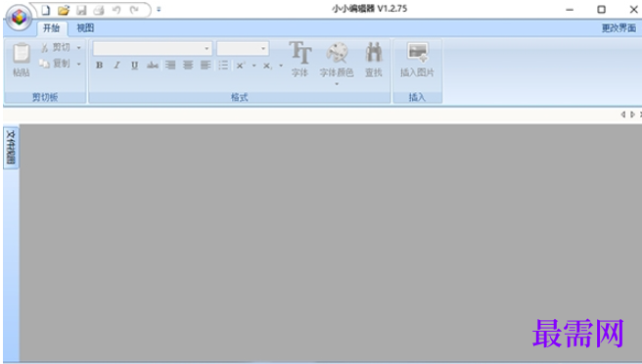This screenshot has height=364, width=642.
Task: Customize the quick access toolbar dropdown
Action: click(x=159, y=10)
